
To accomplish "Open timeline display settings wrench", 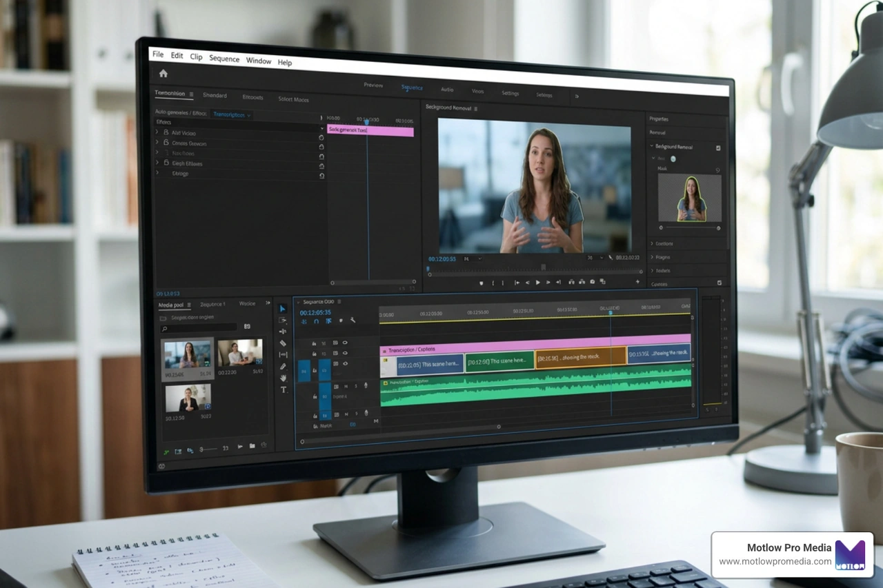I will click(353, 320).
